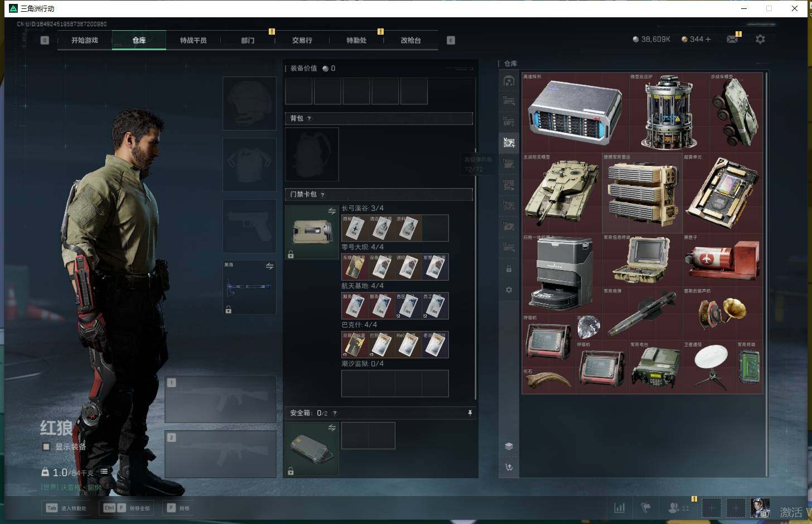The width and height of the screenshot is (812, 524).
Task: Open the statistics bar chart icon
Action: pyautogui.click(x=619, y=508)
